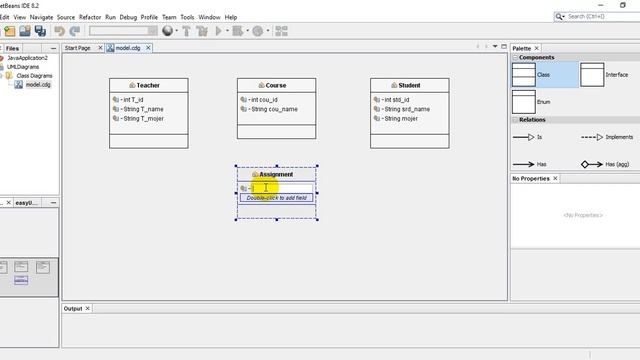Show the opened documents list dropdown

pyautogui.click(x=495, y=47)
